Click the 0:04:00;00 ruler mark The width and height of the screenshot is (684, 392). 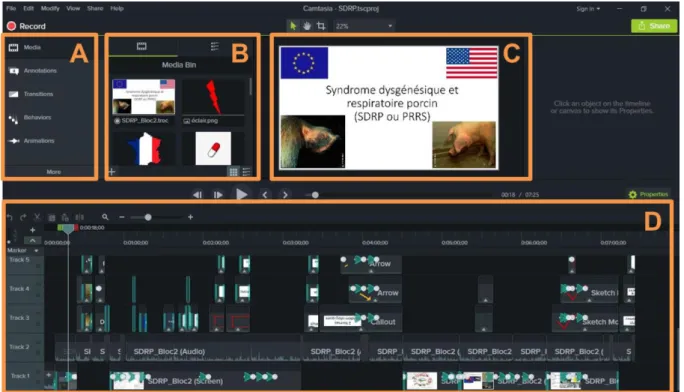(375, 242)
